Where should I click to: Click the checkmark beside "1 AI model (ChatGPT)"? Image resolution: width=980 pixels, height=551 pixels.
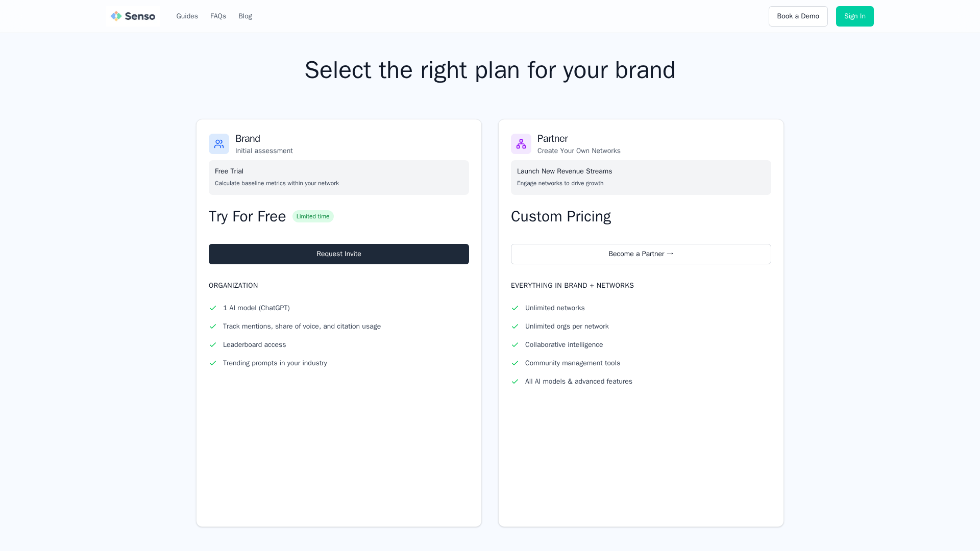click(x=213, y=308)
